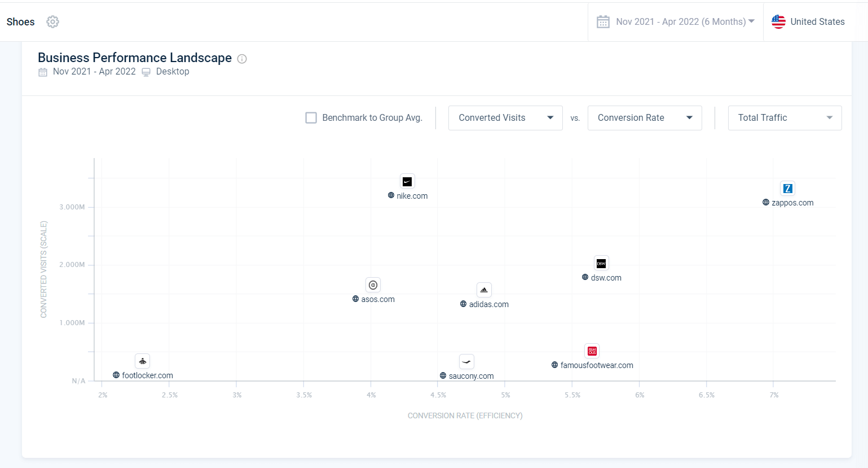Click the asos.com label
The height and width of the screenshot is (468, 868).
point(378,299)
